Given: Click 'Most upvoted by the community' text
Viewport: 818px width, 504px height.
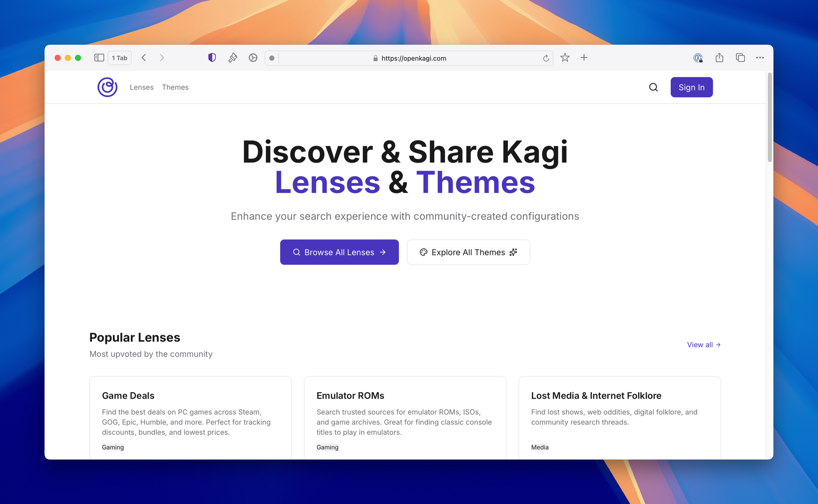Looking at the screenshot, I should tap(151, 354).
